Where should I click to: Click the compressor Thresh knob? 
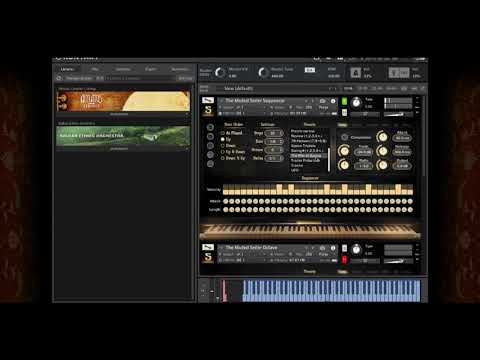click(x=344, y=151)
